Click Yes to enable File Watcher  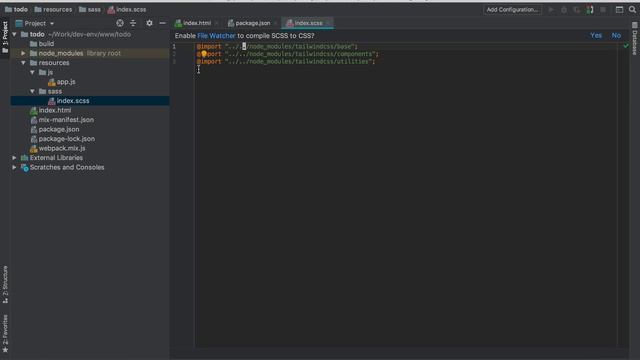click(596, 36)
